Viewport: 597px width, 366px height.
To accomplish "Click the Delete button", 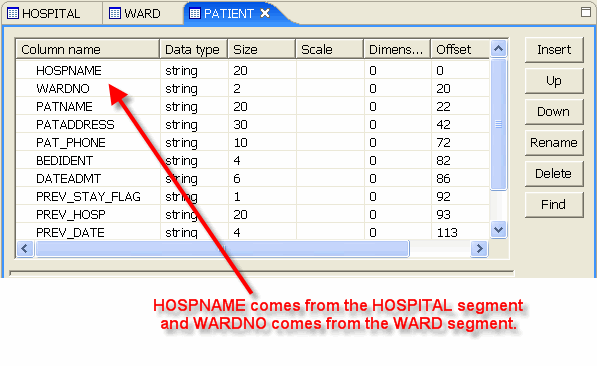I will pos(554,174).
